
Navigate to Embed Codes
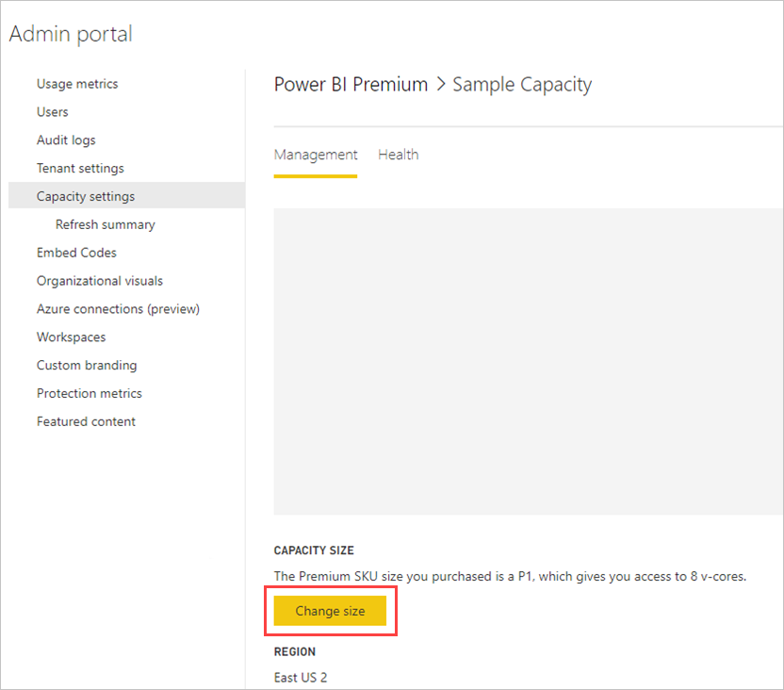(x=76, y=253)
